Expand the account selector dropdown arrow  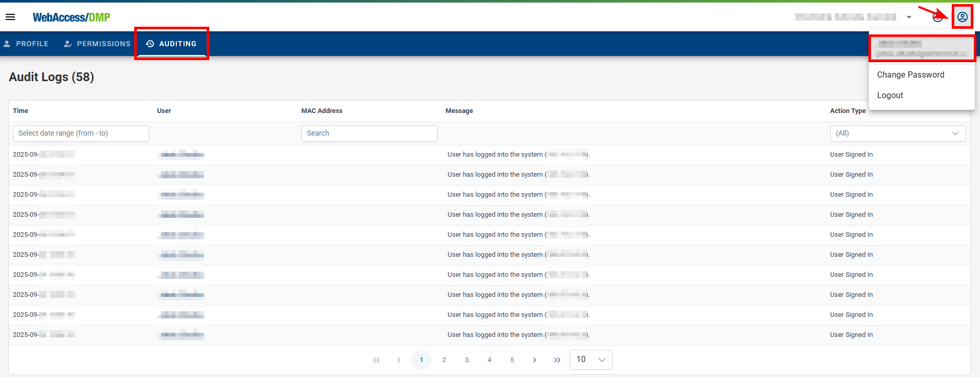(909, 17)
